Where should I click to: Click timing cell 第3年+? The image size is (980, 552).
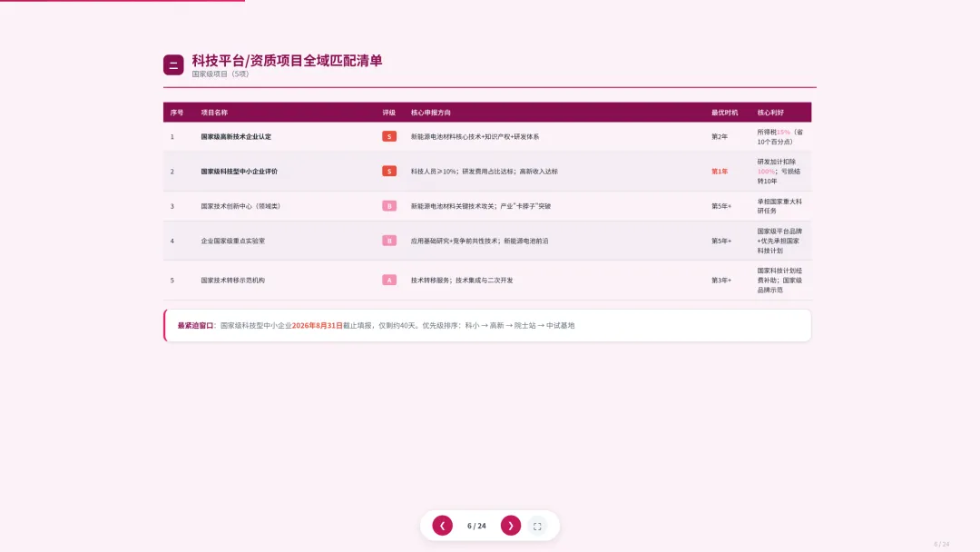point(721,280)
